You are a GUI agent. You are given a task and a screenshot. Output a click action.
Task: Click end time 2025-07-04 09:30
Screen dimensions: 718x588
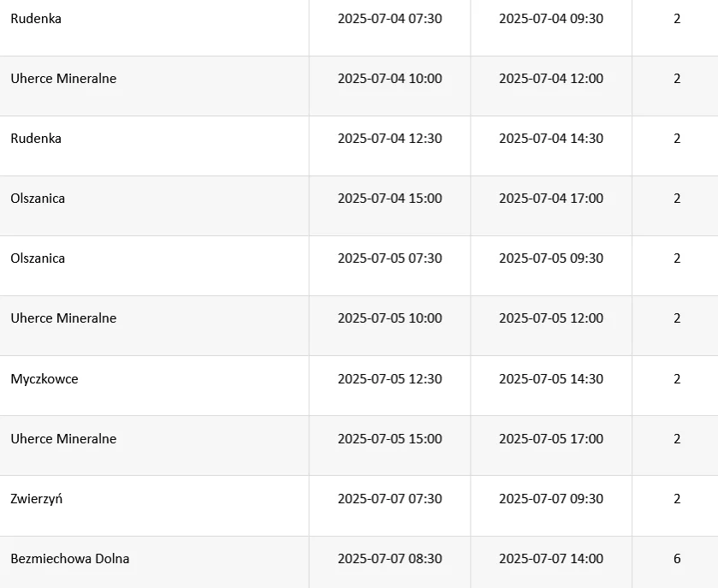(x=551, y=18)
